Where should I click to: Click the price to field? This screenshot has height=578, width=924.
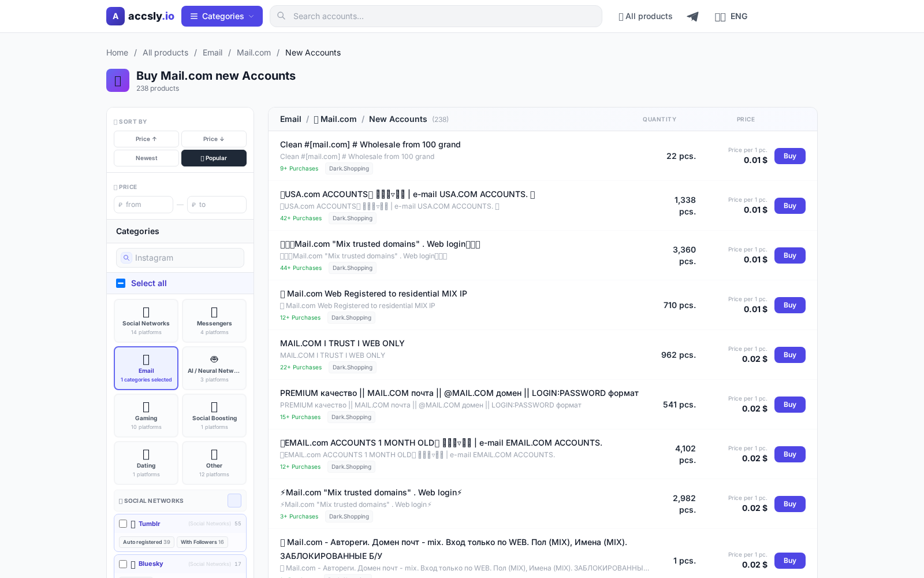click(217, 205)
